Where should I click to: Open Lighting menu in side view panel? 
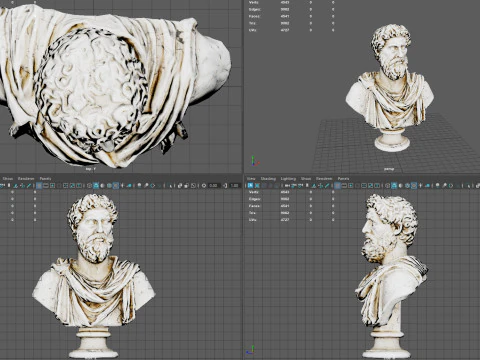pyautogui.click(x=288, y=179)
